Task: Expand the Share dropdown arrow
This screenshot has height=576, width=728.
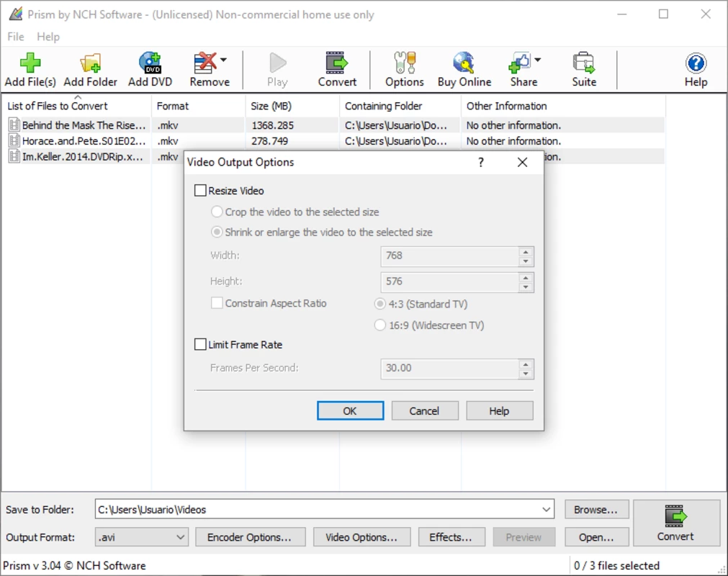Action: pos(538,60)
